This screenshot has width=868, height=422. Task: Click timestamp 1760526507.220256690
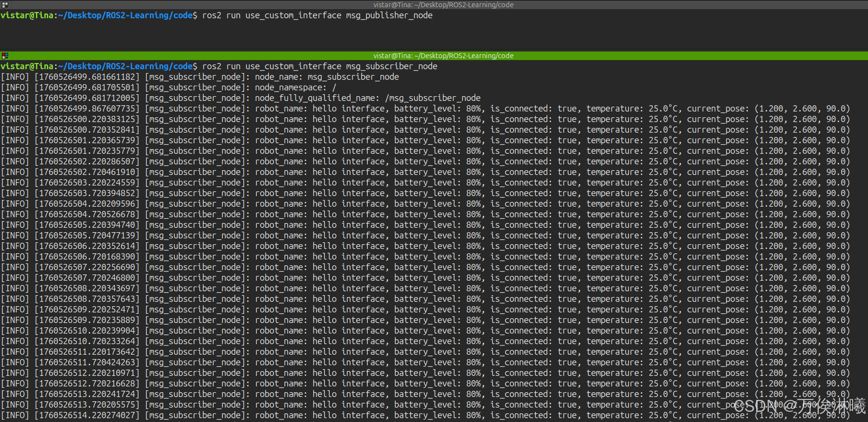[x=87, y=267]
